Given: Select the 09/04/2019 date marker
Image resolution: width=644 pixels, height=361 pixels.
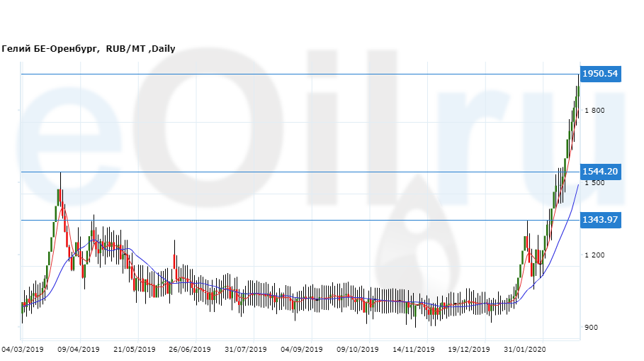Looking at the screenshot, I should tap(79, 350).
